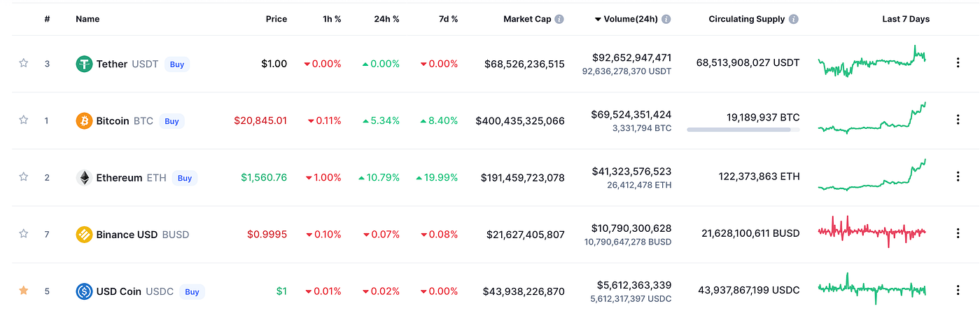
Task: Click the Volume(24h) info icon
Action: tap(666, 19)
